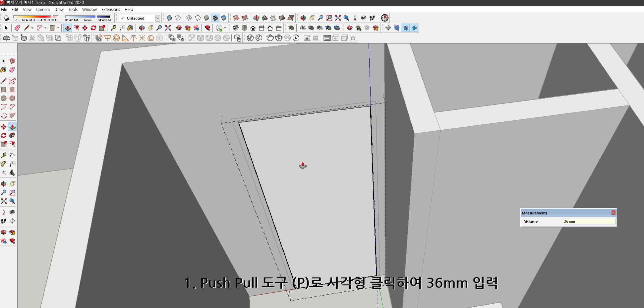Image resolution: width=644 pixels, height=308 pixels.
Task: Open the Window menu
Action: (89, 9)
